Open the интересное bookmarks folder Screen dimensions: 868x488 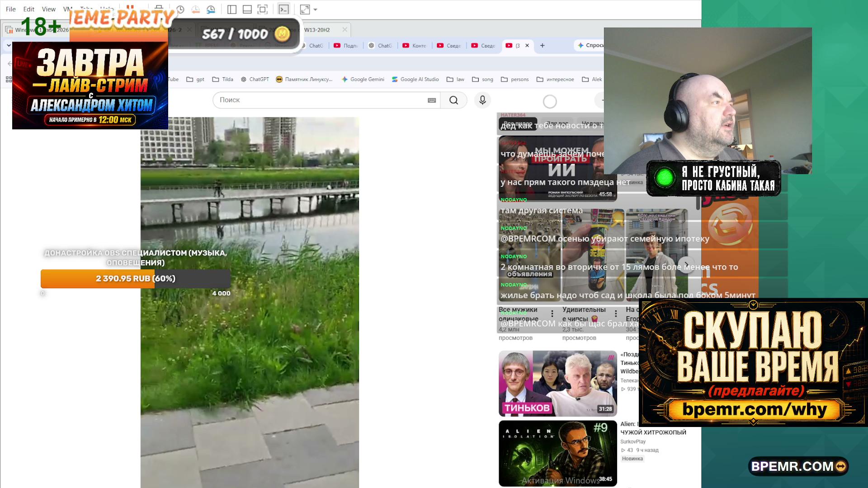tap(555, 80)
